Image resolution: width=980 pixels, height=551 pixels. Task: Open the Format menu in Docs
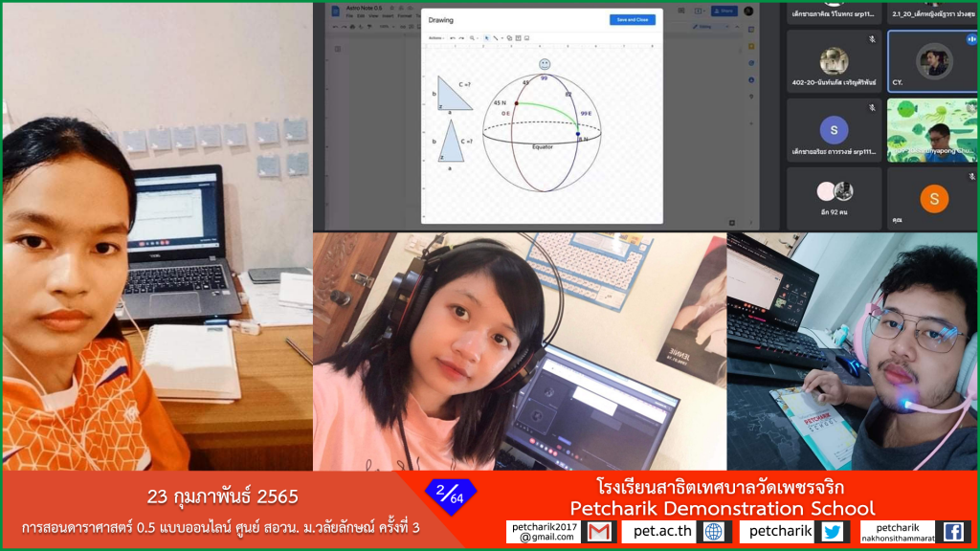pyautogui.click(x=405, y=16)
